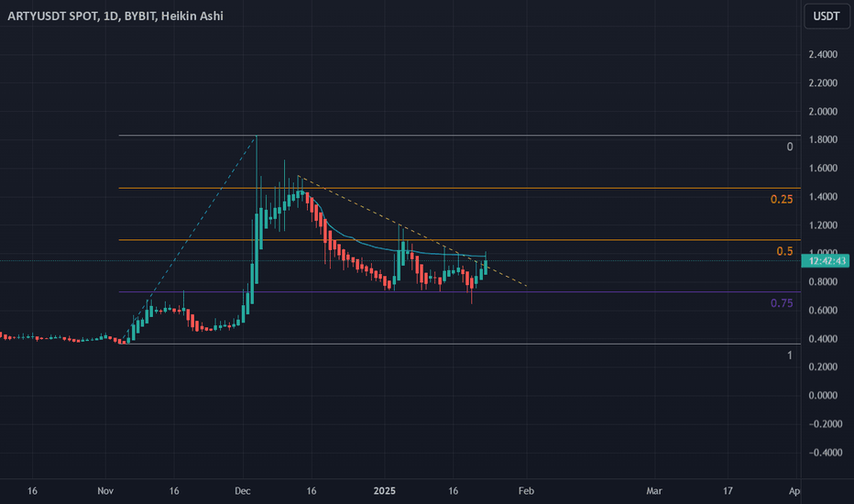Select the Fibonacci level label 0

[x=790, y=147]
